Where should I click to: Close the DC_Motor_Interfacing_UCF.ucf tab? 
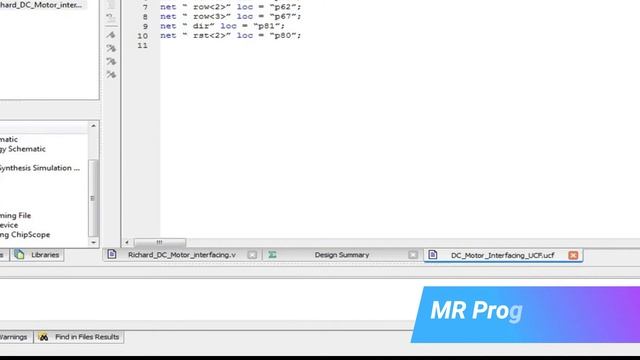coord(573,255)
